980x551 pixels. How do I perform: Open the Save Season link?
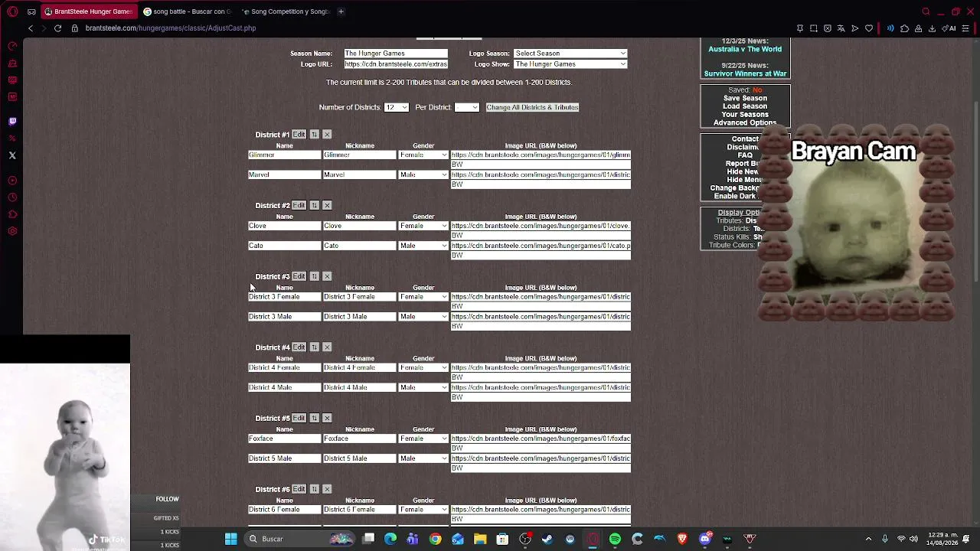click(x=745, y=99)
